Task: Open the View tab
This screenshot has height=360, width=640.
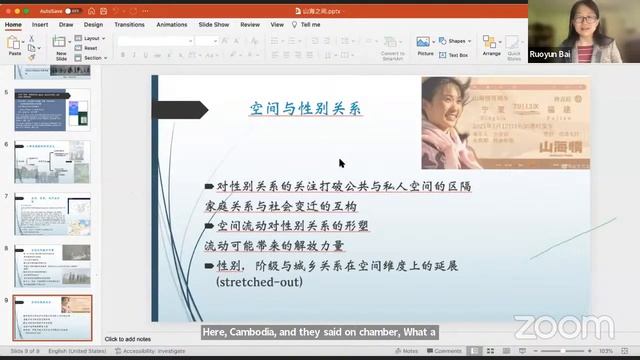Action: [x=277, y=25]
